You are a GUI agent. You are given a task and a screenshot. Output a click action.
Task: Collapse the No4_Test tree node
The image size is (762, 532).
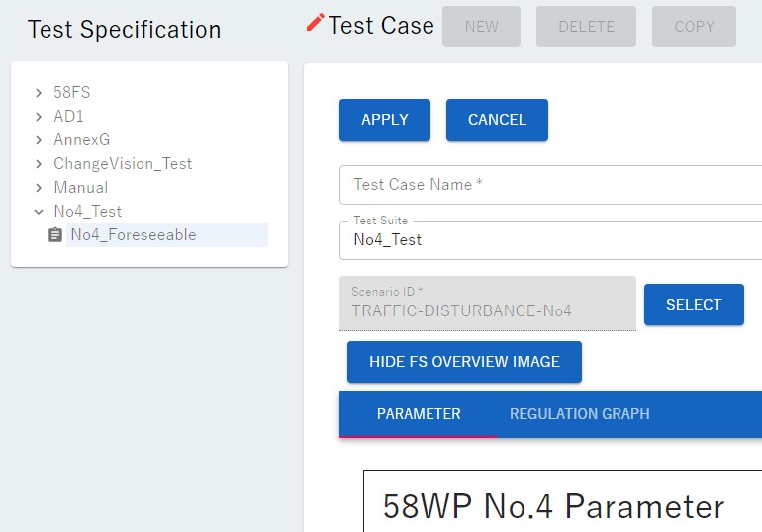[x=39, y=212]
